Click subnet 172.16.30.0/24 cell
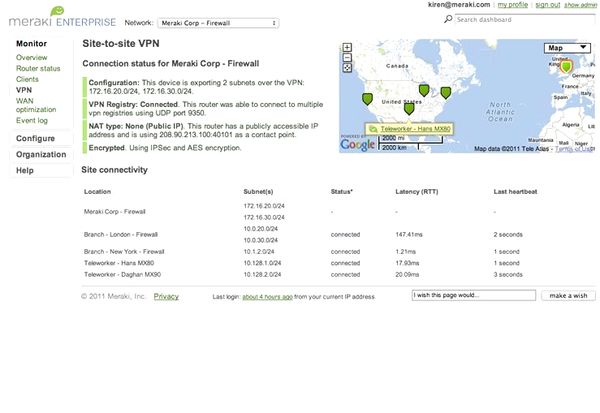 264,217
